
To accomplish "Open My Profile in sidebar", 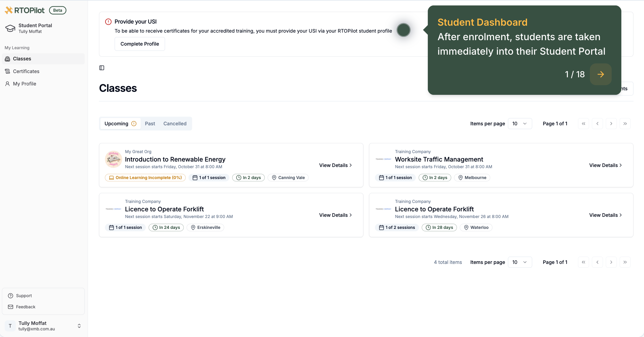I will (24, 84).
